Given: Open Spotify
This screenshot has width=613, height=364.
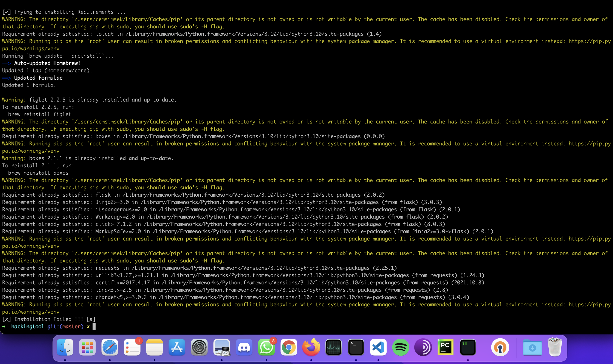Looking at the screenshot, I should point(401,347).
